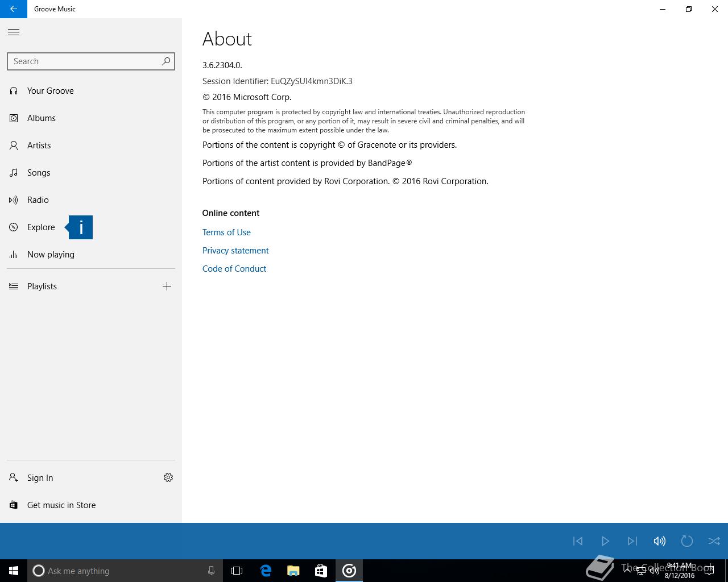Click the person icon beside Sign In
Screen dimensions: 728x582
(14, 478)
